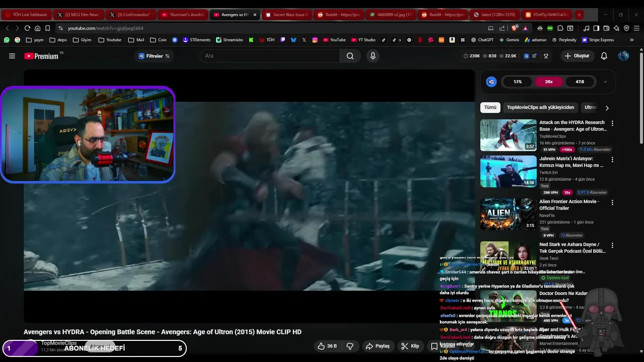
Task: Dislike the video
Action: tap(350, 346)
